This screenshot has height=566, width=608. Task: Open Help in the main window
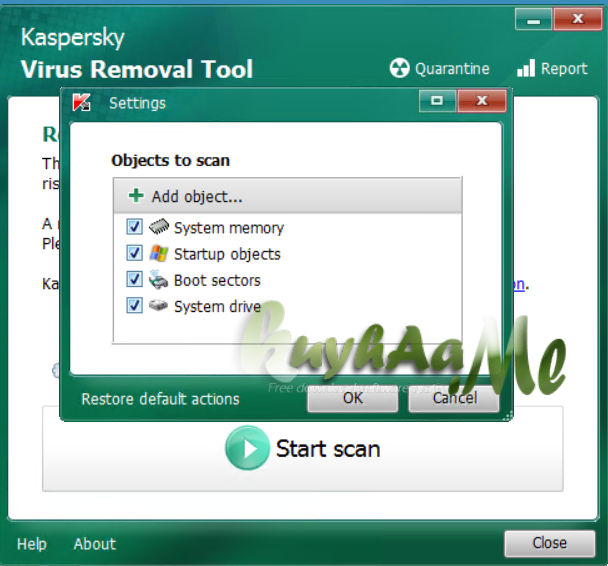pyautogui.click(x=32, y=544)
